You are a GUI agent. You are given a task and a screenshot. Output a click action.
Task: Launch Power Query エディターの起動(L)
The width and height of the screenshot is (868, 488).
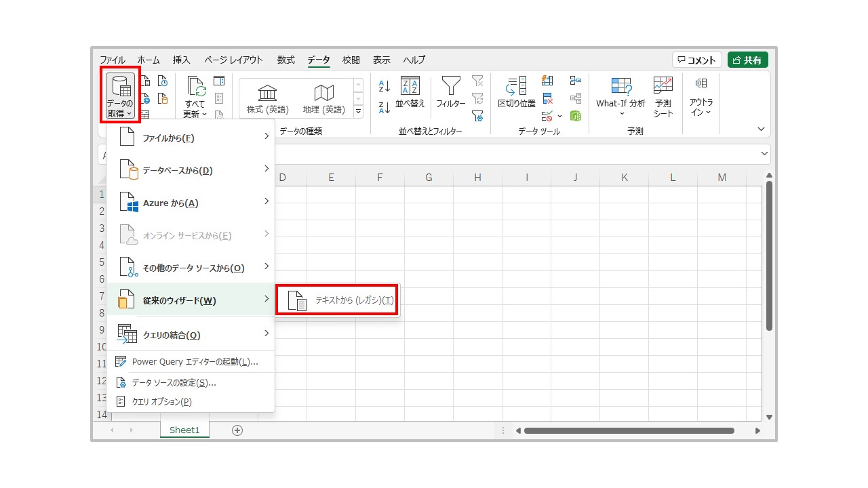(191, 362)
